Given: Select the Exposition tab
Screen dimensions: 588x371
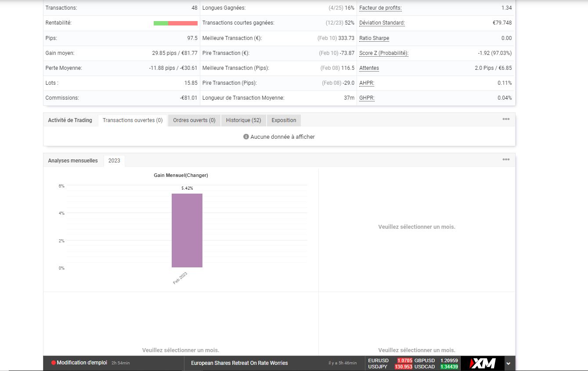Looking at the screenshot, I should pos(284,120).
